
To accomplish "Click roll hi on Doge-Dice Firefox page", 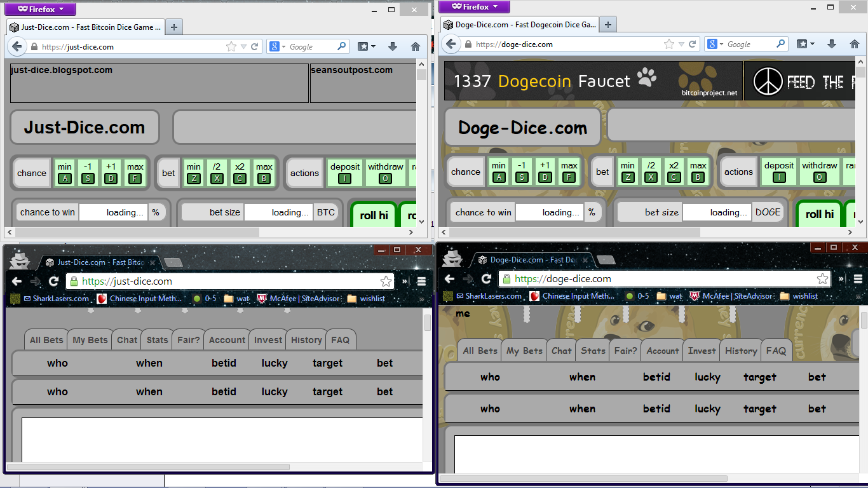I will (820, 214).
